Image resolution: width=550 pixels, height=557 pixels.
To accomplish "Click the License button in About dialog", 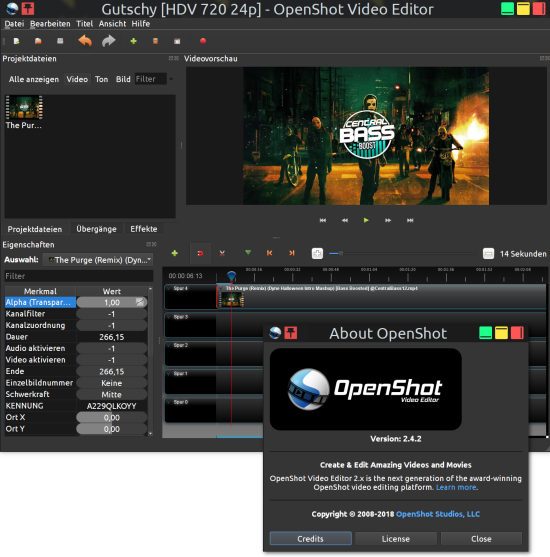I will [x=396, y=539].
